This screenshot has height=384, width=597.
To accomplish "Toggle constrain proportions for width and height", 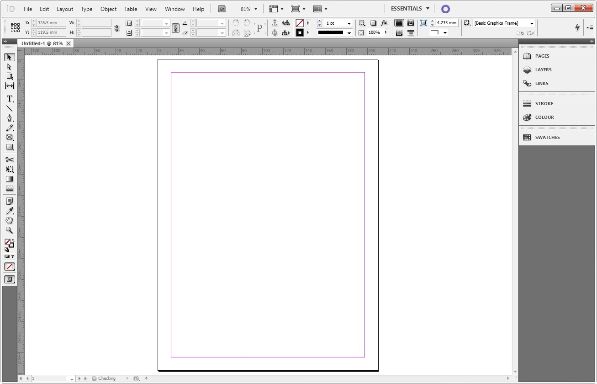I will pos(117,28).
